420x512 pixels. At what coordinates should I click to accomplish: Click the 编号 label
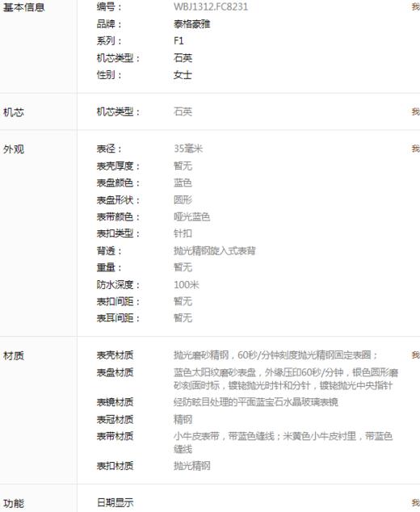pos(109,6)
